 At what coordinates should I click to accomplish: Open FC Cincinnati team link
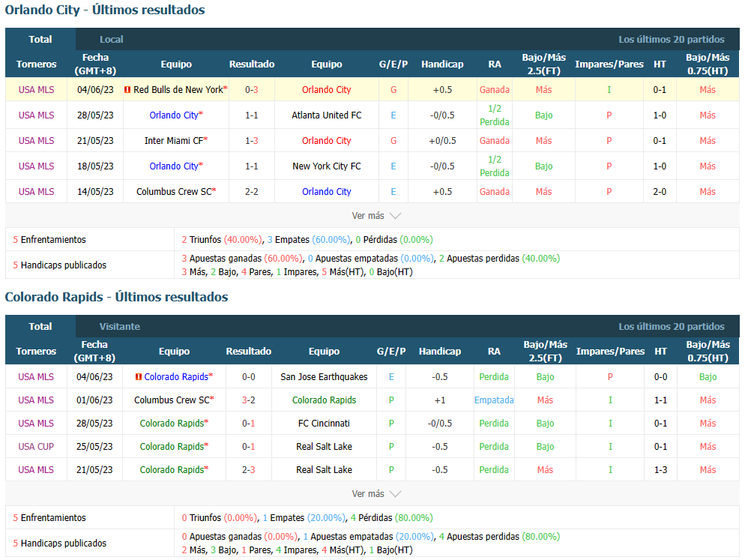[324, 423]
